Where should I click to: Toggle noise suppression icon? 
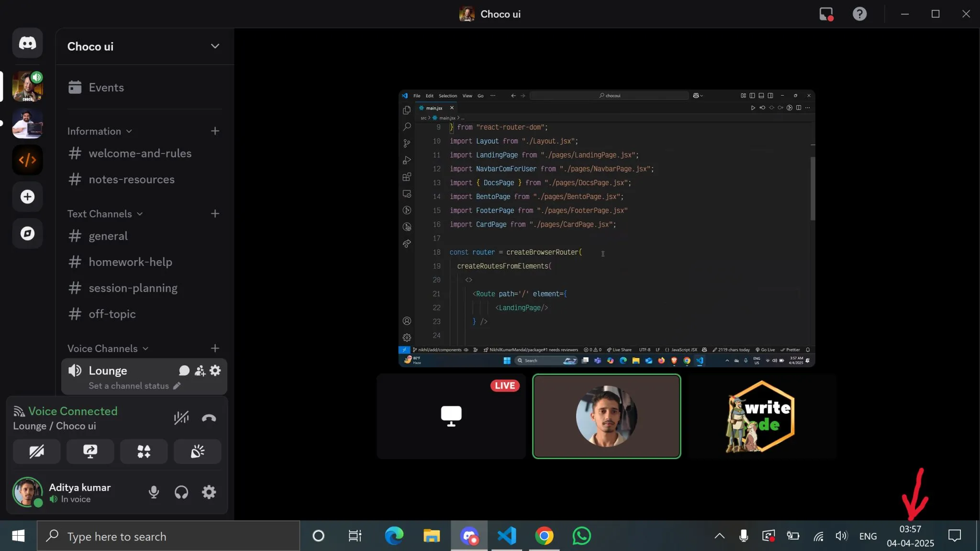tap(181, 418)
